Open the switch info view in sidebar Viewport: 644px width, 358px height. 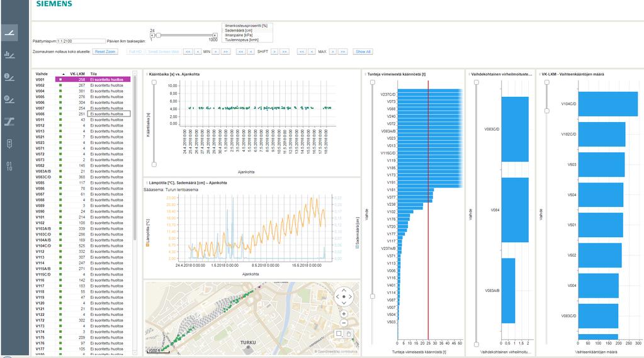coord(10,77)
